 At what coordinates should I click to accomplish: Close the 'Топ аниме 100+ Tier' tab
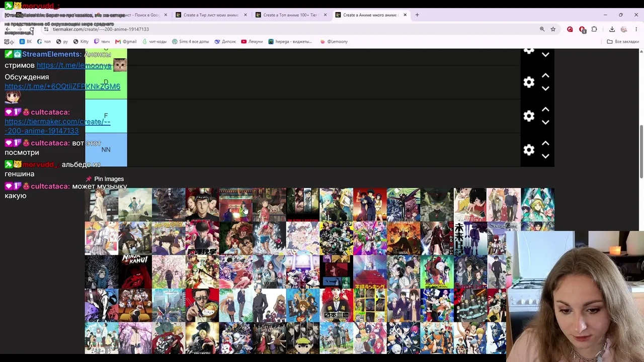point(325,15)
